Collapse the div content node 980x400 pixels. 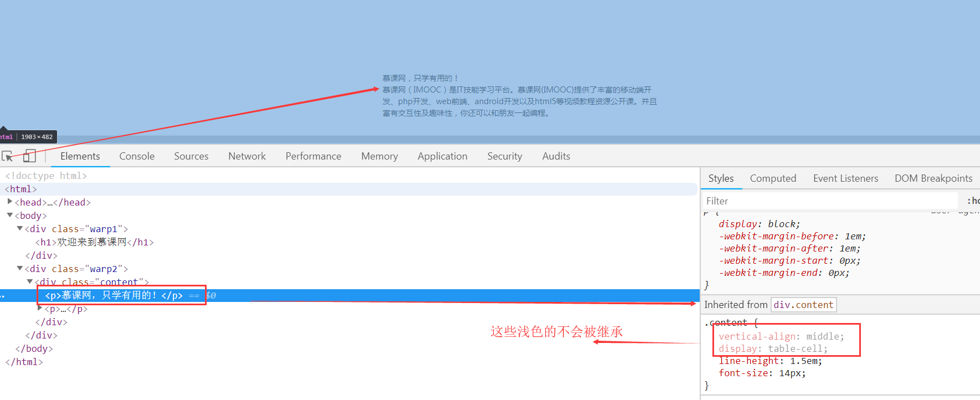[x=30, y=282]
